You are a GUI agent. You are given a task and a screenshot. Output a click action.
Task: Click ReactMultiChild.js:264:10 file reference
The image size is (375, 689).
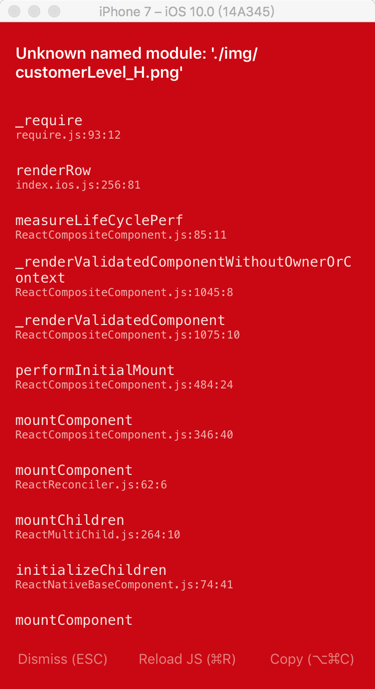(98, 535)
